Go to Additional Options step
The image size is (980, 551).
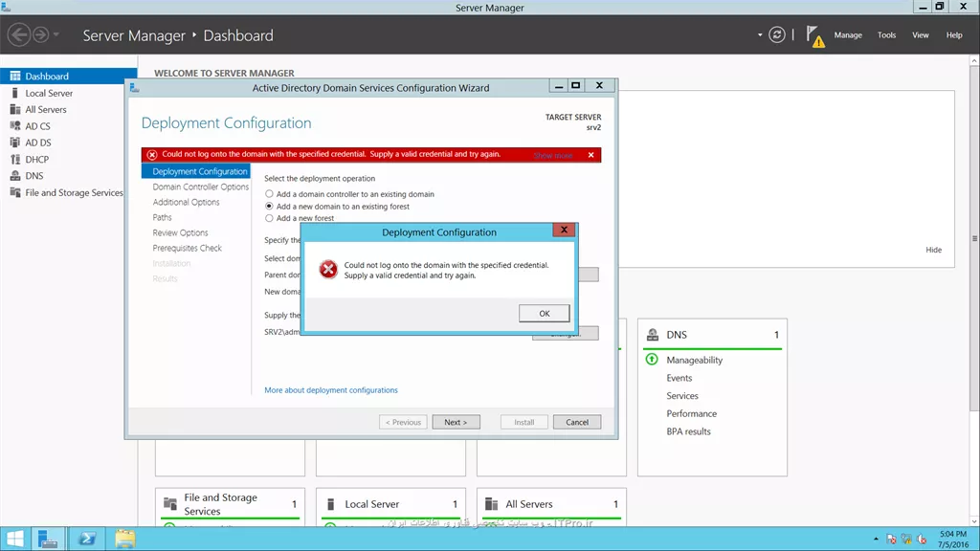coord(187,202)
